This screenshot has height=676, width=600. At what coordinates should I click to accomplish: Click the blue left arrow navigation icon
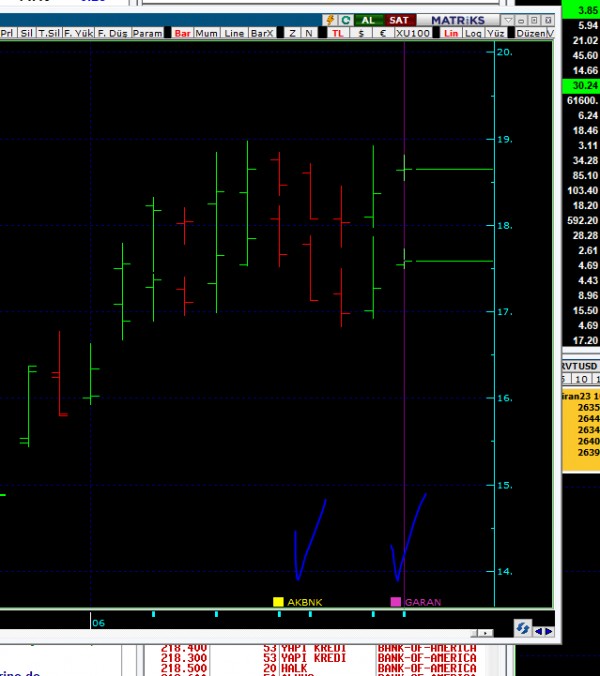(x=538, y=632)
